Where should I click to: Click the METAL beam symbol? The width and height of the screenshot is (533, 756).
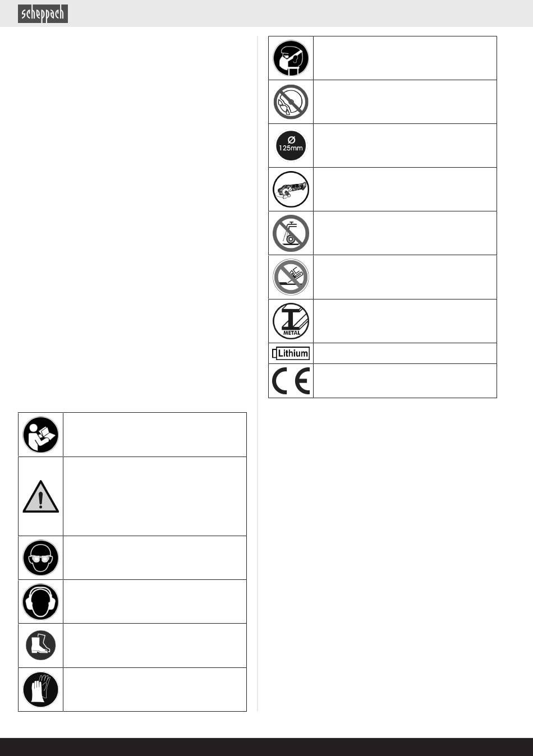click(x=291, y=321)
